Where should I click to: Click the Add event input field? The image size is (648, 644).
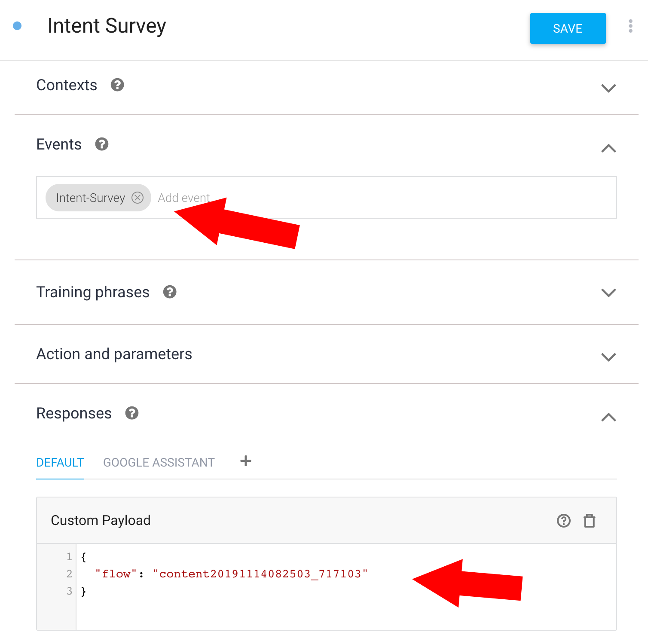point(382,198)
